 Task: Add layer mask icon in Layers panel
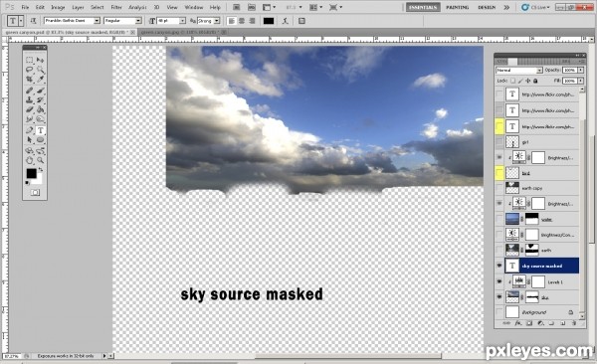(x=529, y=323)
